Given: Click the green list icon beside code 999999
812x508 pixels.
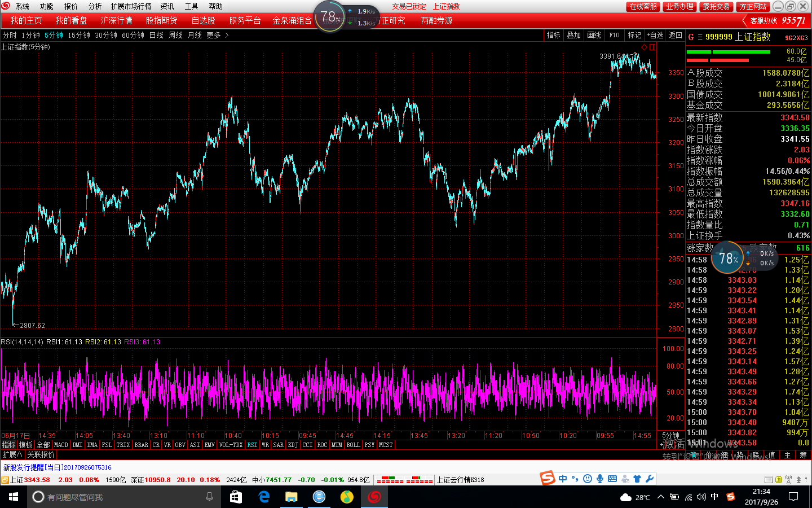Looking at the screenshot, I should (700, 37).
